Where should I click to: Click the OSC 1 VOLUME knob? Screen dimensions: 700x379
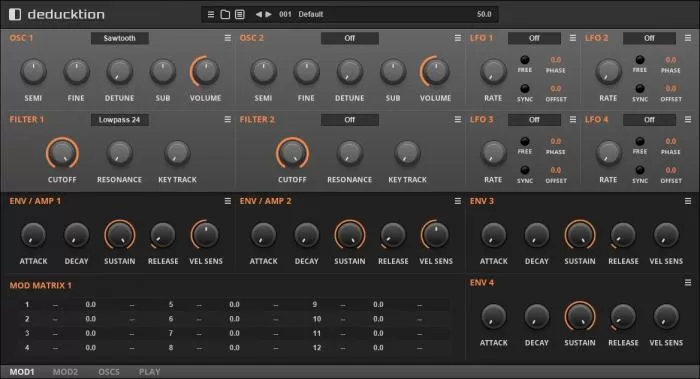click(205, 71)
